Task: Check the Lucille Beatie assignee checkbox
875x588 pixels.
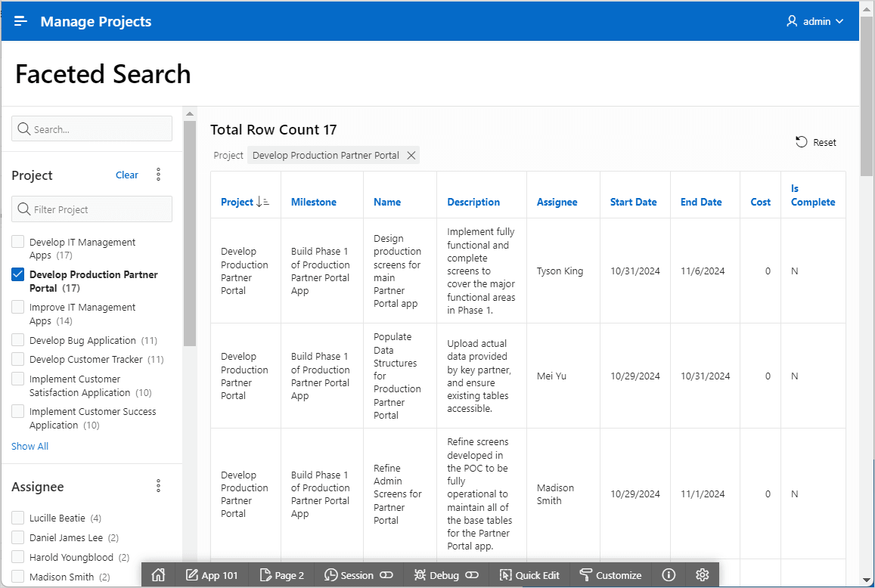Action: 18,517
